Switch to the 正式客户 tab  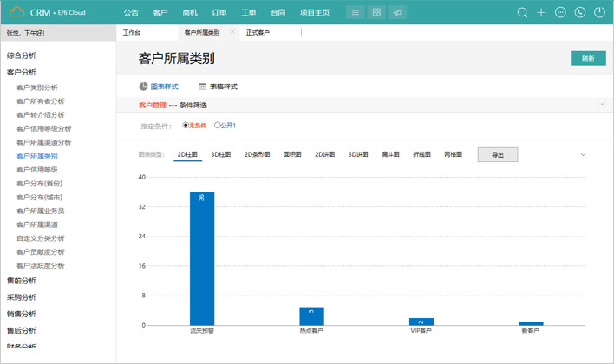coord(258,33)
